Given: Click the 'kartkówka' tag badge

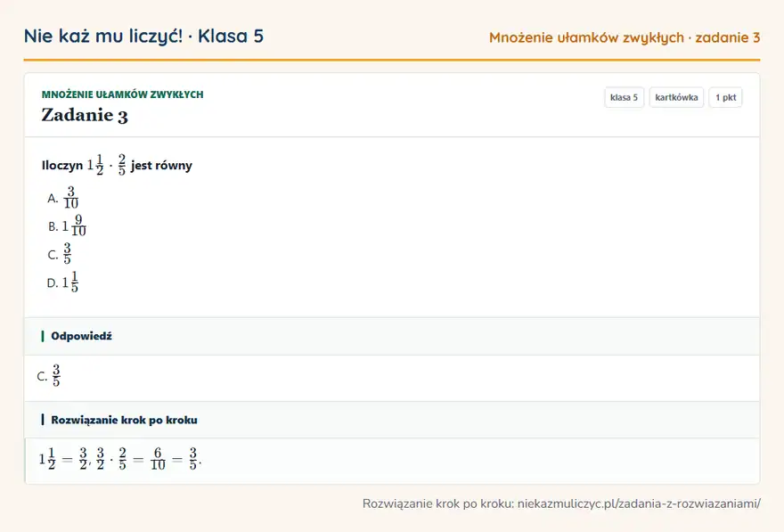Looking at the screenshot, I should (676, 97).
